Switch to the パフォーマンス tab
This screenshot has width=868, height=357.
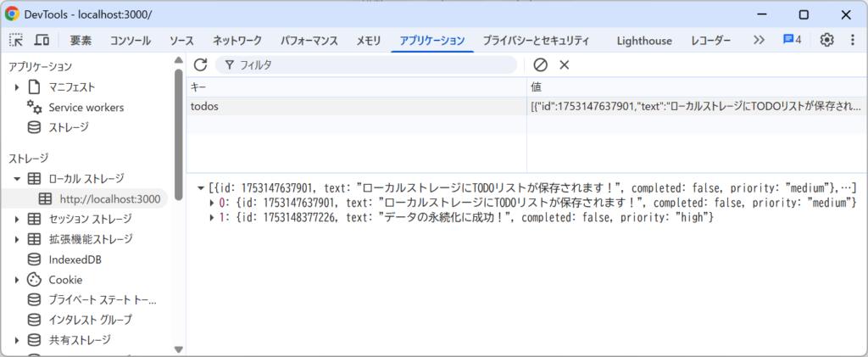(309, 41)
